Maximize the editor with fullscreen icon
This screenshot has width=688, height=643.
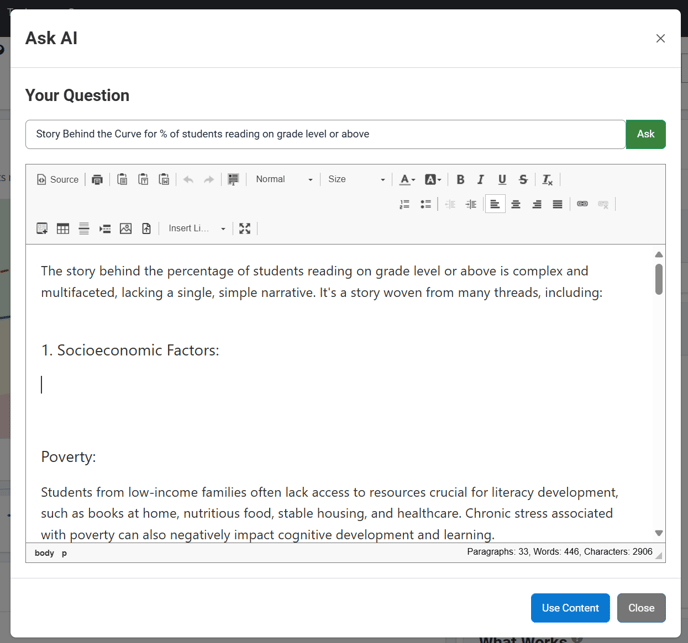tap(245, 229)
